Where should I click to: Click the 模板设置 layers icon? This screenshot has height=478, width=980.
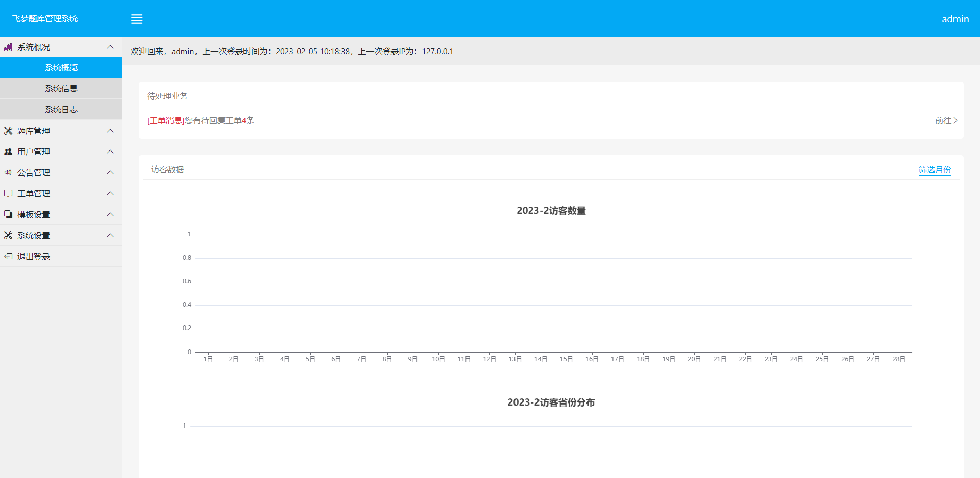pos(8,214)
